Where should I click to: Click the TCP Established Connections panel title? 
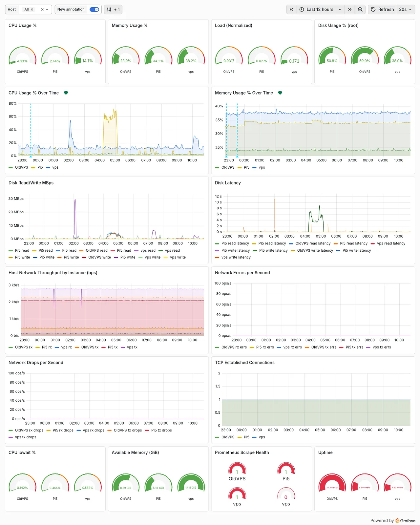coord(244,363)
